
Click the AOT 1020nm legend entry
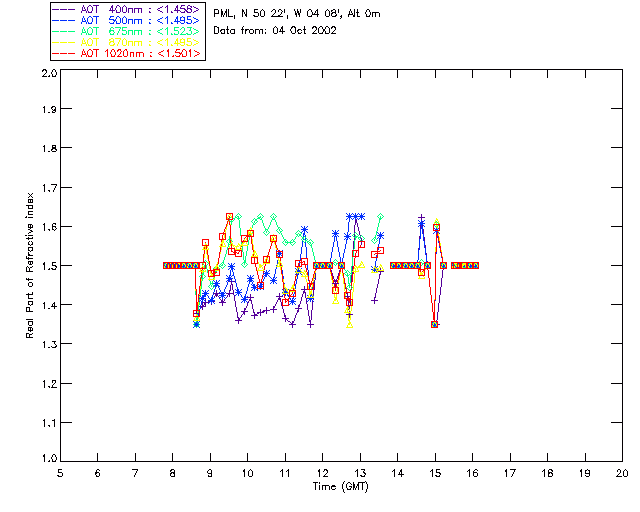127,53
